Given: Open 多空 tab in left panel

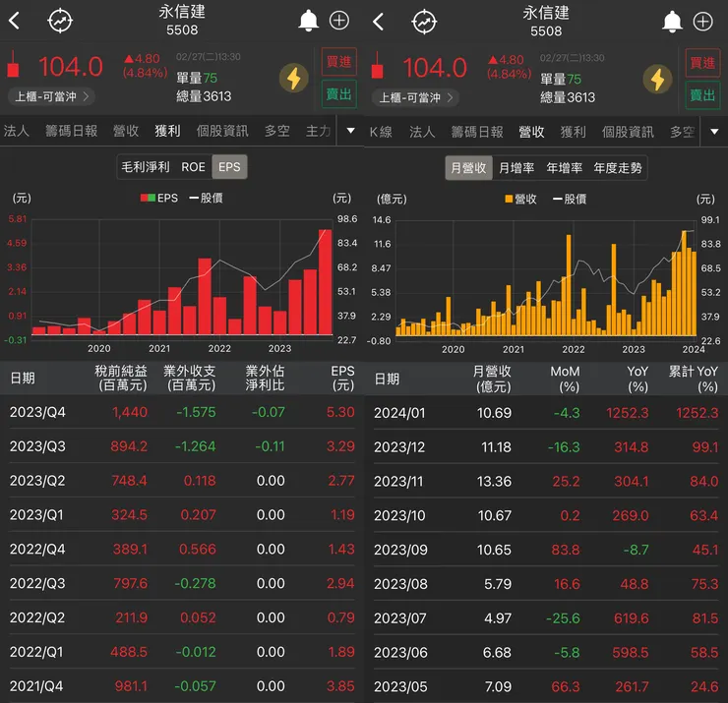Looking at the screenshot, I should coord(277,131).
